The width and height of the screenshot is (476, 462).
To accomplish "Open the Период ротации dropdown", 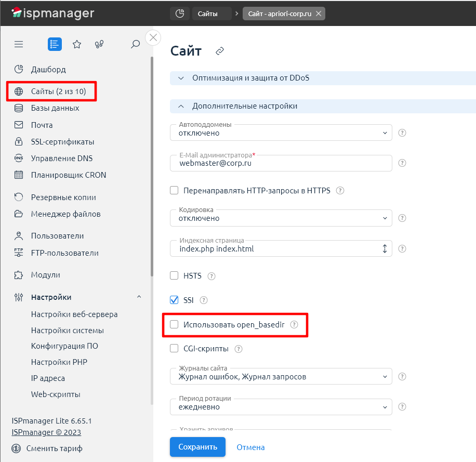I will [x=281, y=407].
